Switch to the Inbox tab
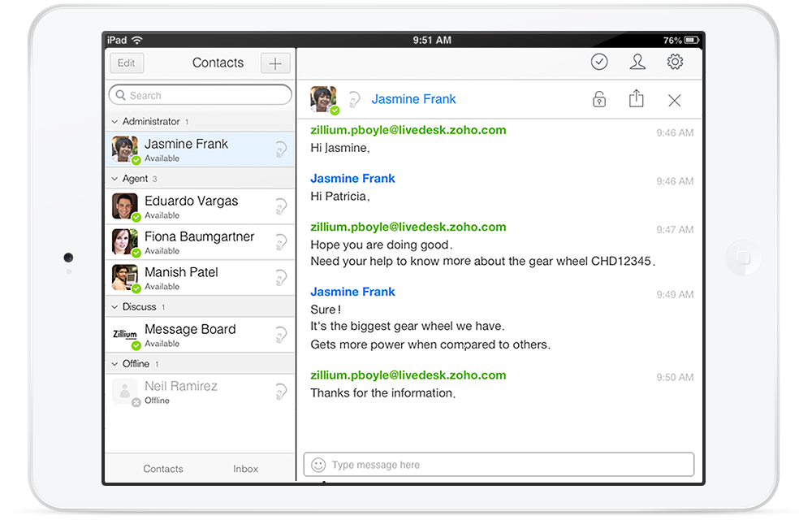812x520 pixels. pos(245,469)
